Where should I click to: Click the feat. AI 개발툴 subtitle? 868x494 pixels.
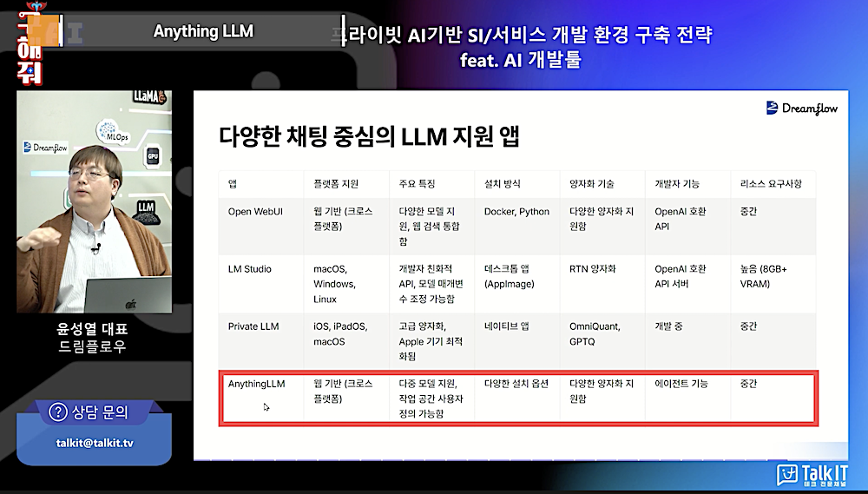coord(520,59)
